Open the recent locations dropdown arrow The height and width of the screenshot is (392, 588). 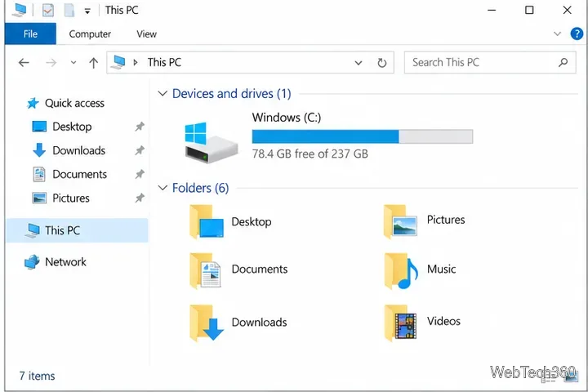coord(73,63)
